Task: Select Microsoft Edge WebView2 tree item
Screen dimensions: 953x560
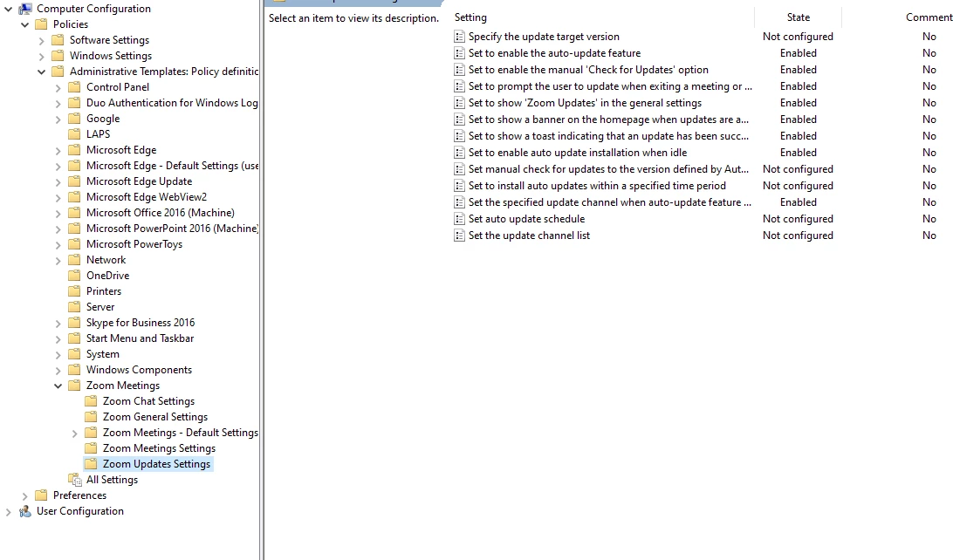Action: click(x=147, y=197)
